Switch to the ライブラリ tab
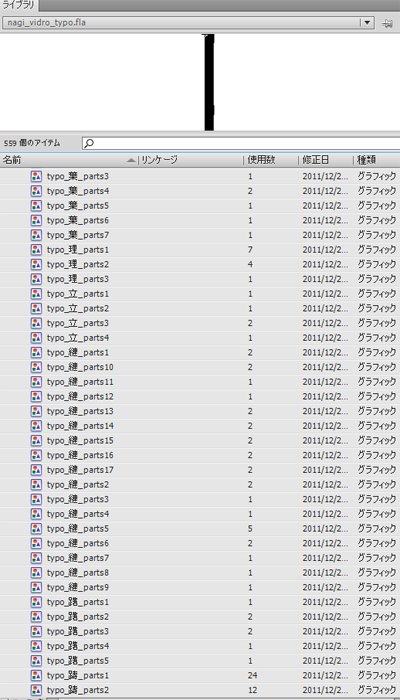400x700 pixels. pos(19,5)
